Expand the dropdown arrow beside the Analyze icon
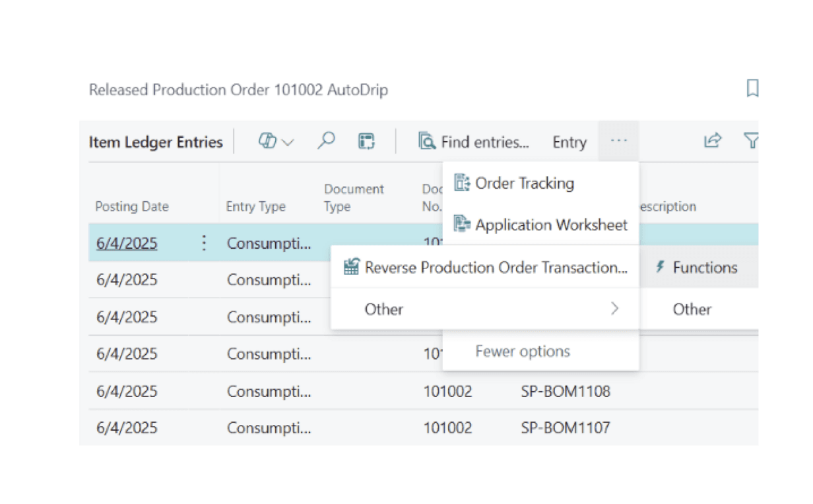Screen dimensions: 813x504 288,142
